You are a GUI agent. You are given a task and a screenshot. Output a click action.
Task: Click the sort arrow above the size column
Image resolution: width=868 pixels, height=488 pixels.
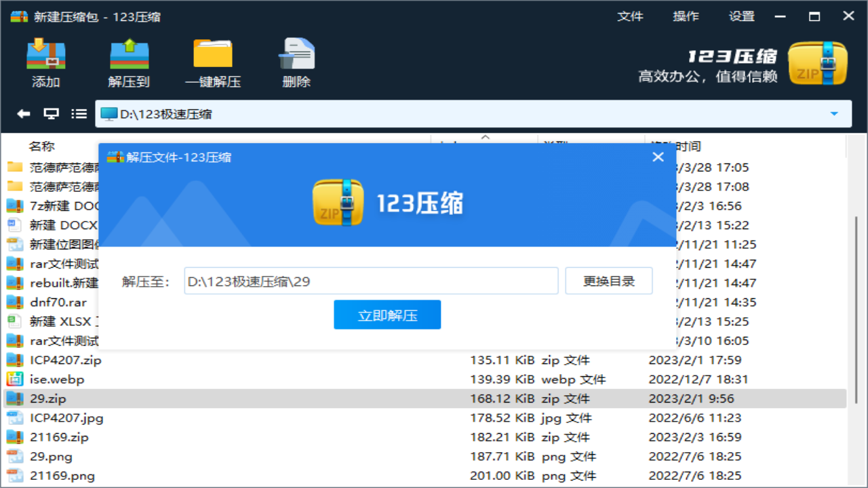(485, 137)
